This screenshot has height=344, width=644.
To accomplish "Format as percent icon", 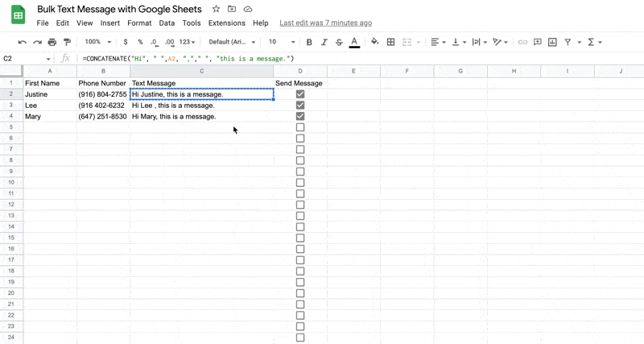I will pyautogui.click(x=140, y=42).
